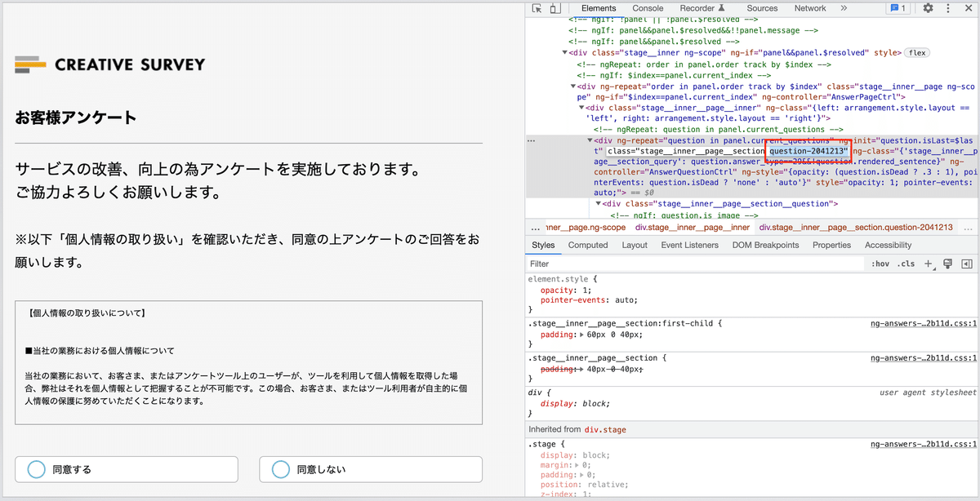This screenshot has width=980, height=501.
Task: Toggle the .cls class editor
Action: pos(906,264)
